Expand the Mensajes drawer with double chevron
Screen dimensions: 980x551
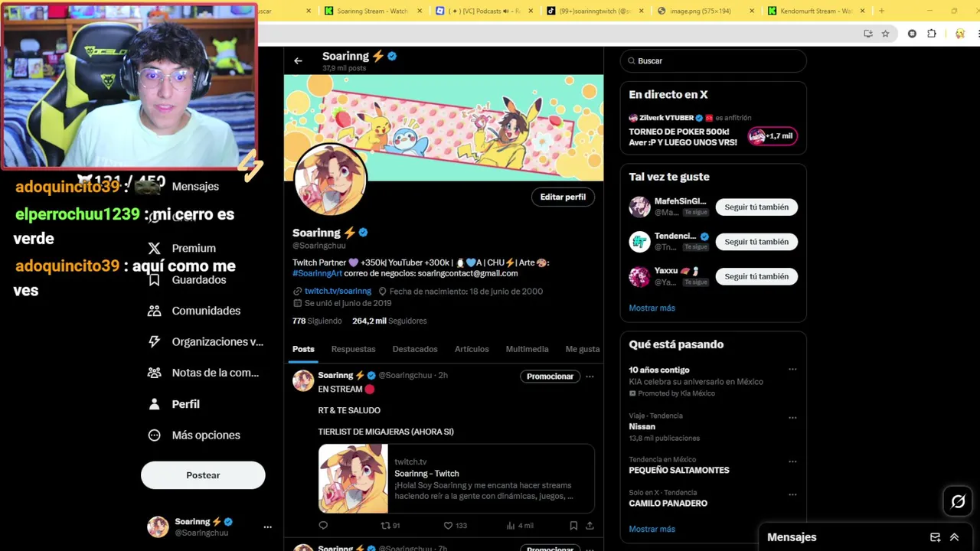[954, 537]
